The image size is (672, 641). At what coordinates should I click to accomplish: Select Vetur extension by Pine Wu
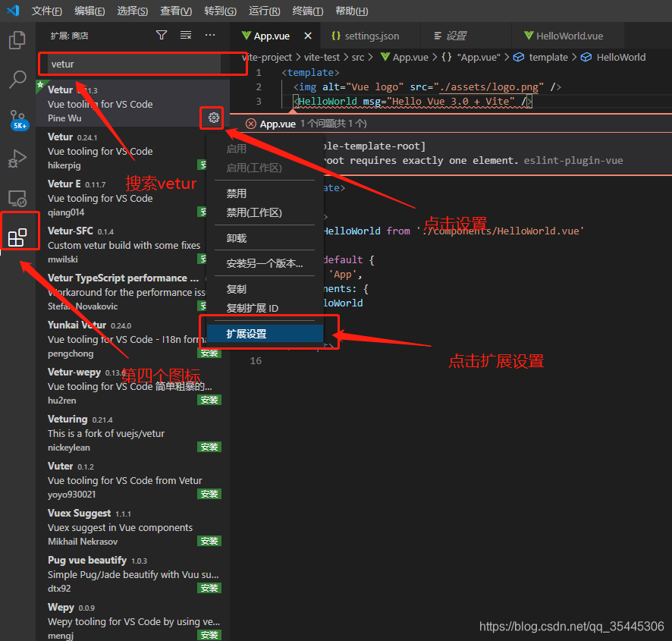point(133,103)
